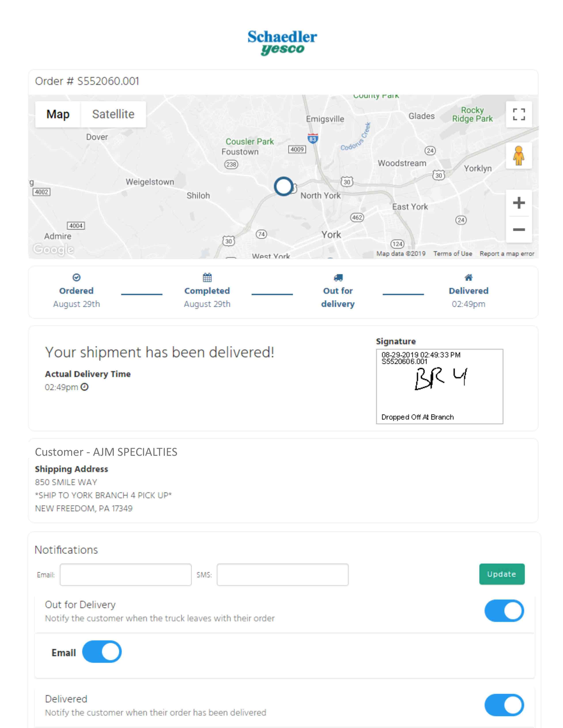Click into the Email notification field
563x728 pixels.
click(125, 575)
